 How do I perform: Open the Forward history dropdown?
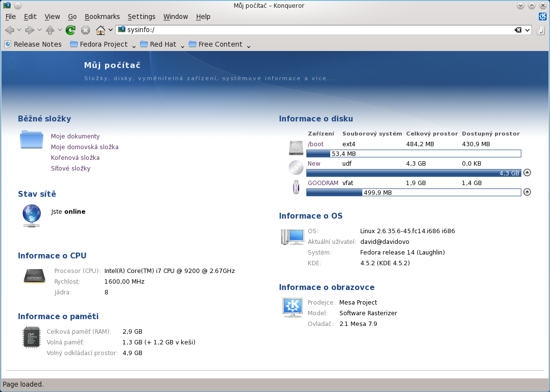pos(40,30)
